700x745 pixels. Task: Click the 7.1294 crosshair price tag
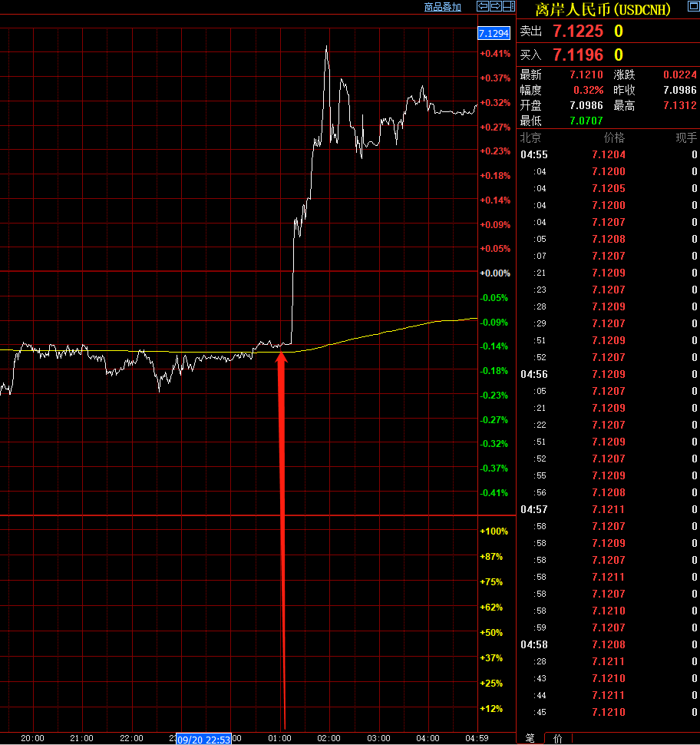pos(494,33)
